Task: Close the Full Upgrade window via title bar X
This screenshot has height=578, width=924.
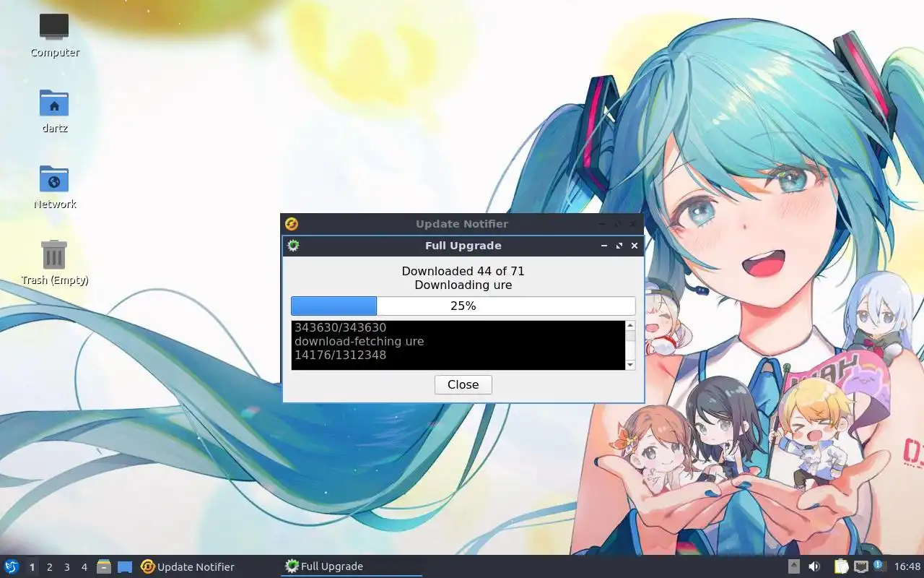Action: 635,246
